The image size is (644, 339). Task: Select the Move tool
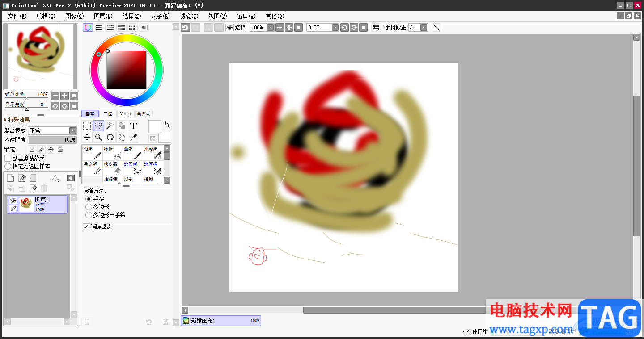tap(87, 138)
